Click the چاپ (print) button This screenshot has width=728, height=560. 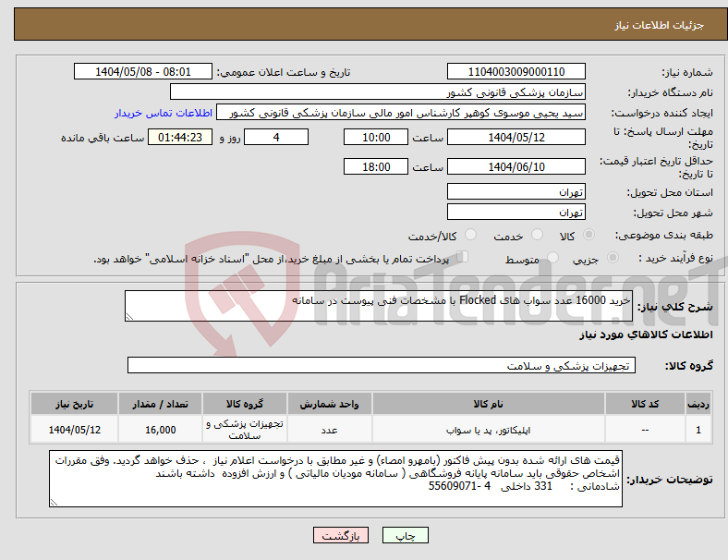405,535
